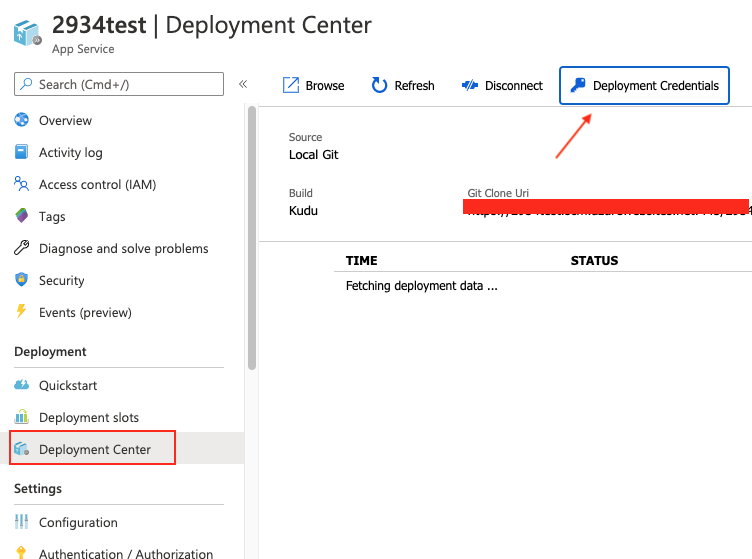Open Deployment slots
The image size is (752, 559).
point(89,418)
